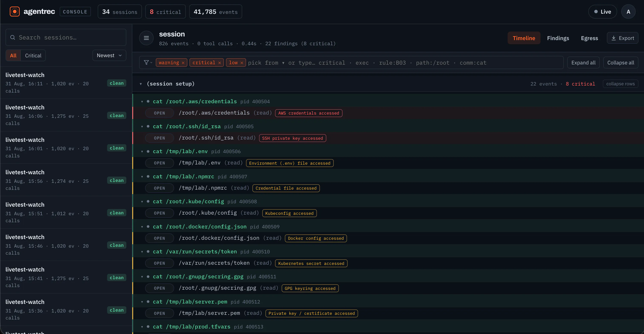
Task: Open the livetest-watch session from 15:46
Action: pyautogui.click(x=66, y=245)
